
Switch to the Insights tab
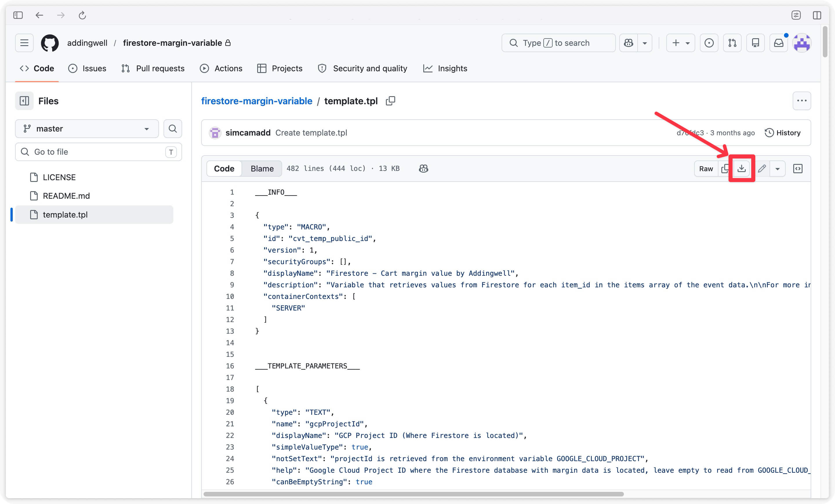(445, 68)
